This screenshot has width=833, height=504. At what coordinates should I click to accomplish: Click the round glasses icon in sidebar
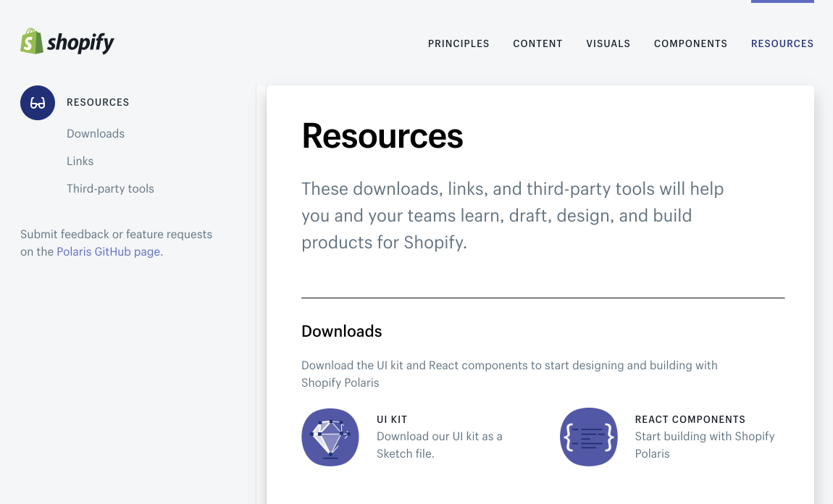38,103
